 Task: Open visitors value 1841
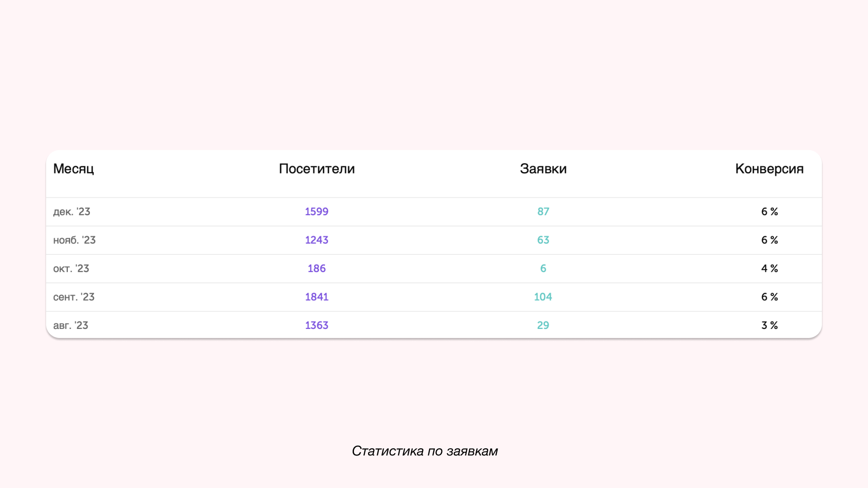pyautogui.click(x=316, y=297)
